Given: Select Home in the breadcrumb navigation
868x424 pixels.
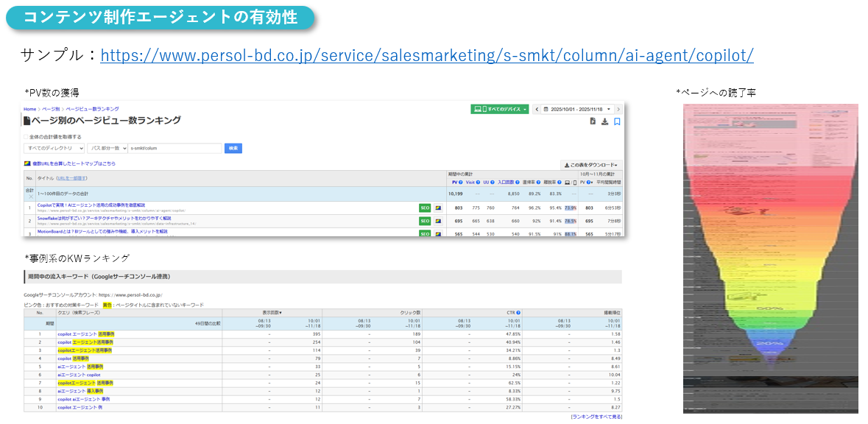Looking at the screenshot, I should [30, 109].
